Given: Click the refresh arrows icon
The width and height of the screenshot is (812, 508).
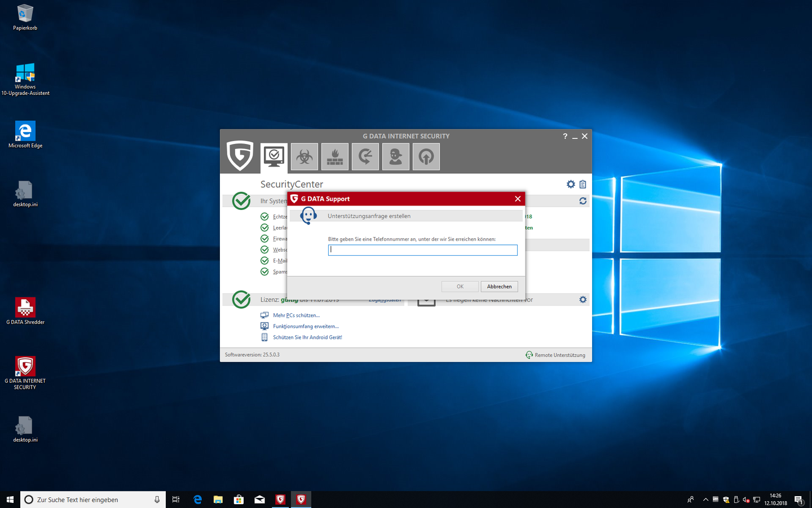Looking at the screenshot, I should 583,201.
